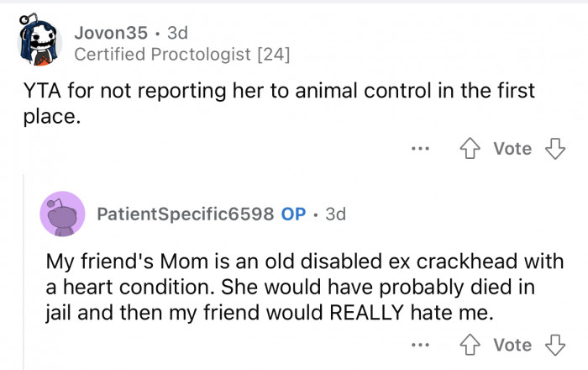Upvote PatientSpecific6598's reply

click(x=472, y=346)
